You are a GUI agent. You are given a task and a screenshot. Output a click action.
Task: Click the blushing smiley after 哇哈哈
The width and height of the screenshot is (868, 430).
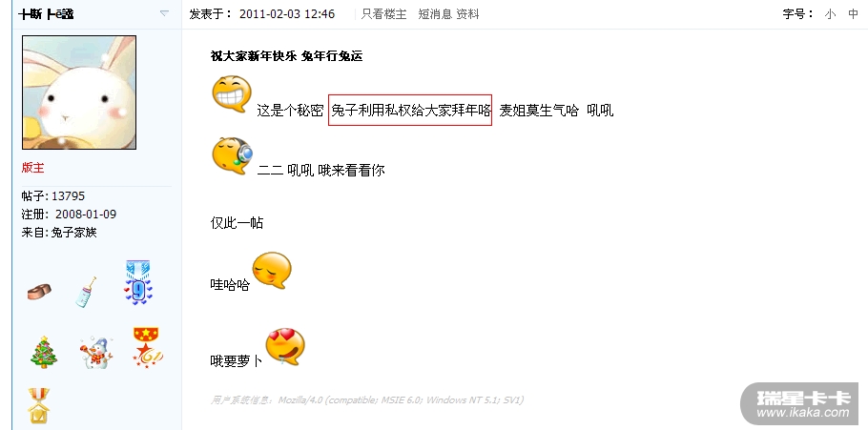[272, 270]
